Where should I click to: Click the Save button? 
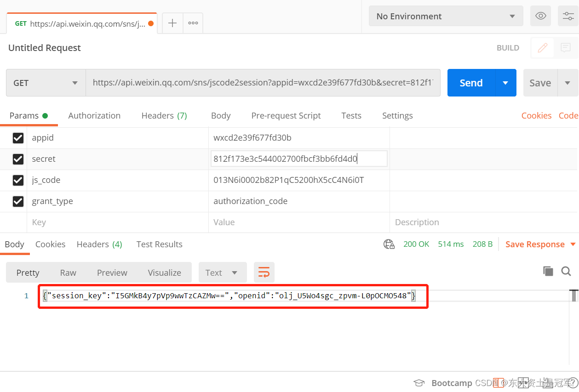pyautogui.click(x=540, y=83)
